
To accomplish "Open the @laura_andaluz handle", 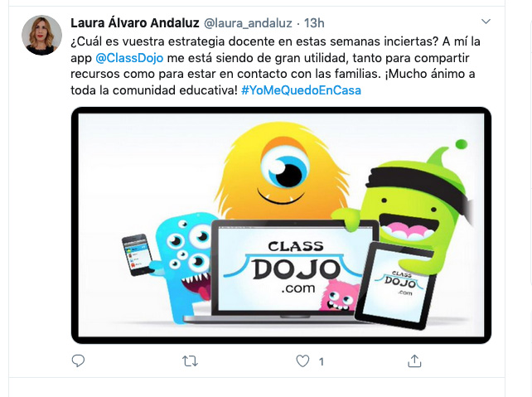I will click(x=248, y=23).
